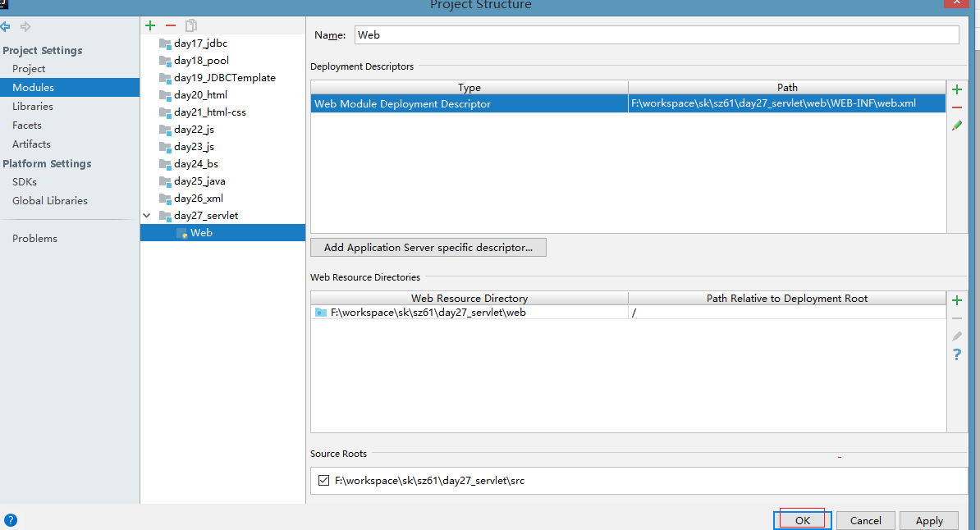Click the red minus remove module icon

(171, 26)
